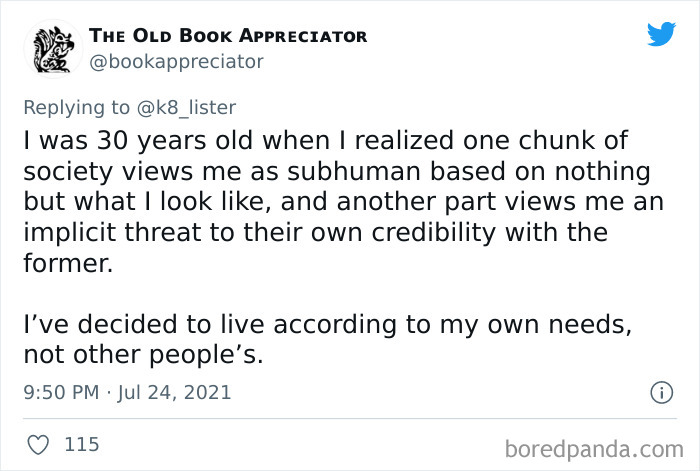Open The Old Book Appreciator's profile picture
The image size is (700, 471).
[x=52, y=48]
